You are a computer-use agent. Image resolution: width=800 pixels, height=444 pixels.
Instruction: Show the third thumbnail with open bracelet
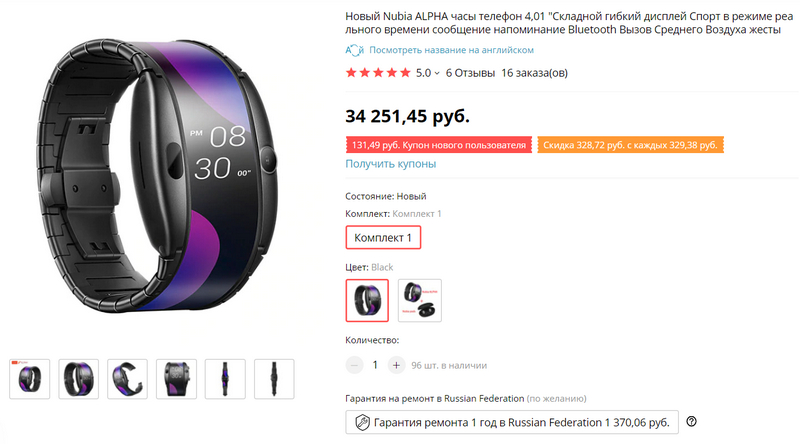127,378
